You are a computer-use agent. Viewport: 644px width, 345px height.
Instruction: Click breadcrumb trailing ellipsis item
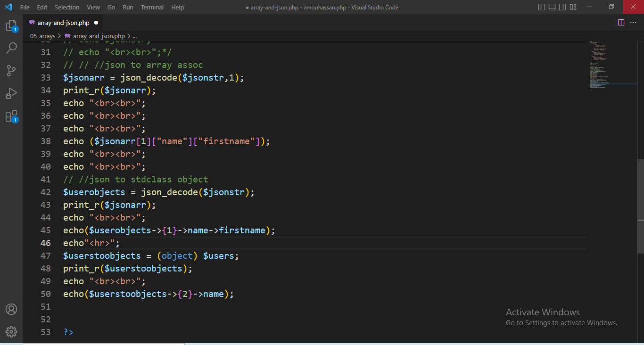(x=134, y=36)
